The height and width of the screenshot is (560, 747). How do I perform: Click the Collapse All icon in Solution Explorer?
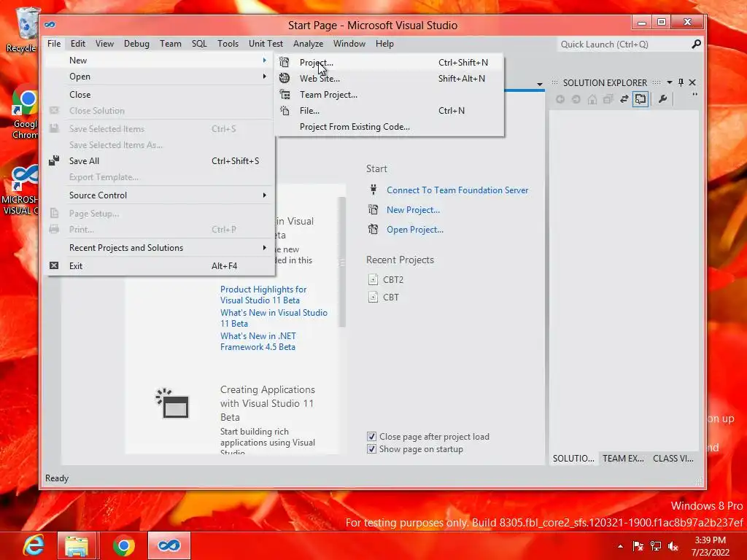point(608,99)
